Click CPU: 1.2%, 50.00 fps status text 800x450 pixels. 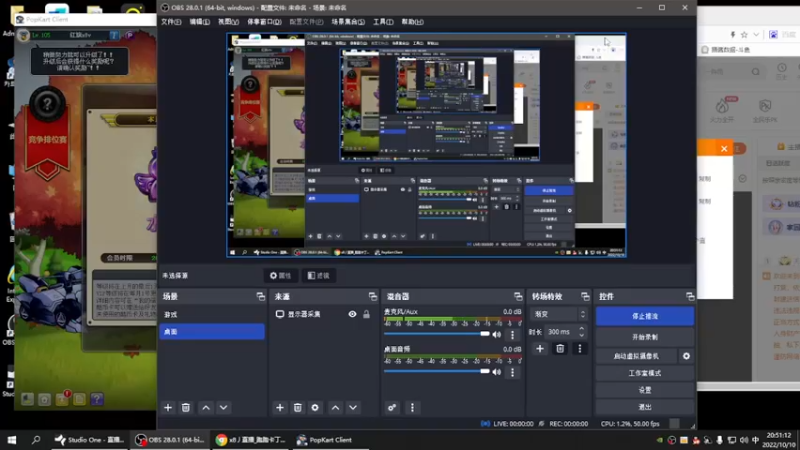[x=630, y=423]
